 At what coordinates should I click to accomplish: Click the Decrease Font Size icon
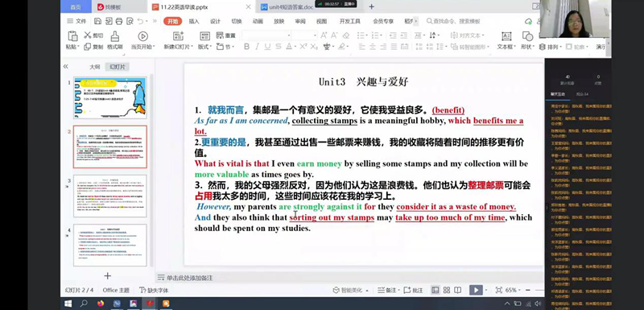(335, 35)
